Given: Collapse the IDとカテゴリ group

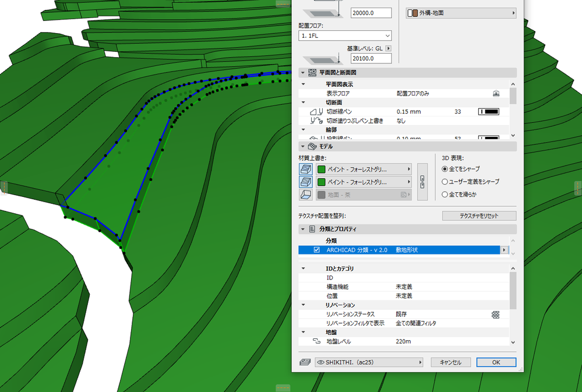Looking at the screenshot, I should click(304, 269).
